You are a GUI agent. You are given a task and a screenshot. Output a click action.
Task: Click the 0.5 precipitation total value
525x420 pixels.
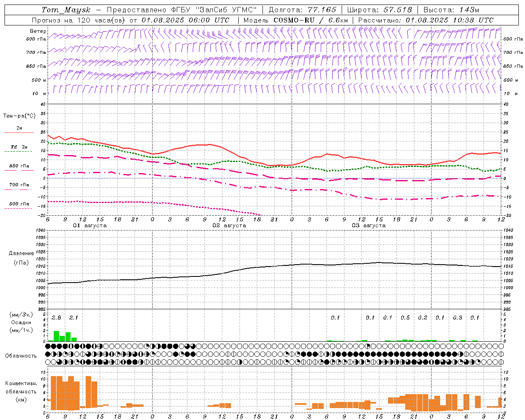[405, 318]
